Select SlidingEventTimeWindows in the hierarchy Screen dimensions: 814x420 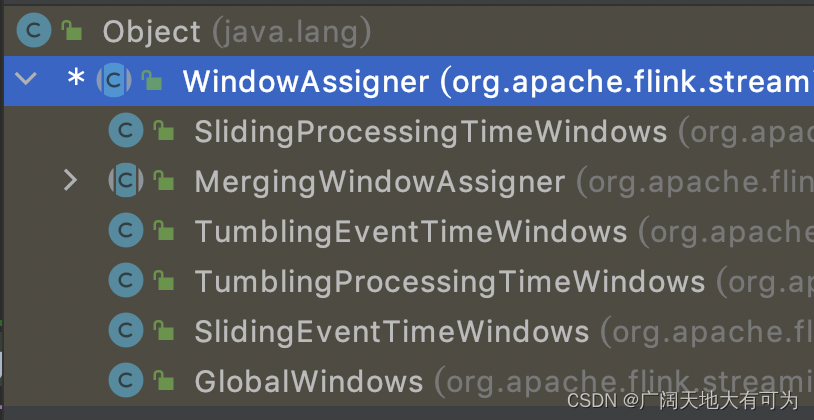pyautogui.click(x=391, y=331)
